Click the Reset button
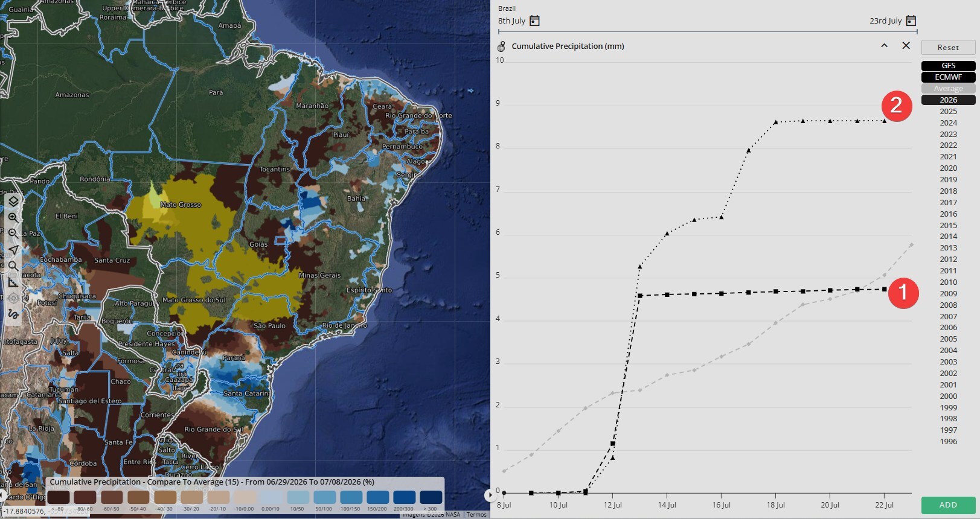 pyautogui.click(x=948, y=48)
